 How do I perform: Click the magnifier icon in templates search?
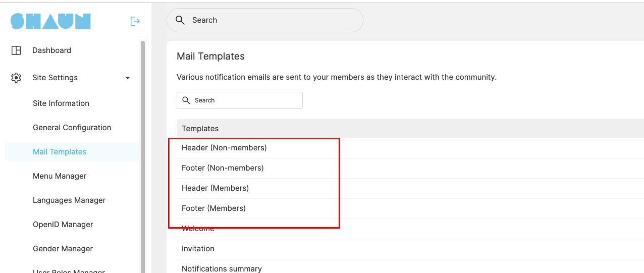point(186,100)
